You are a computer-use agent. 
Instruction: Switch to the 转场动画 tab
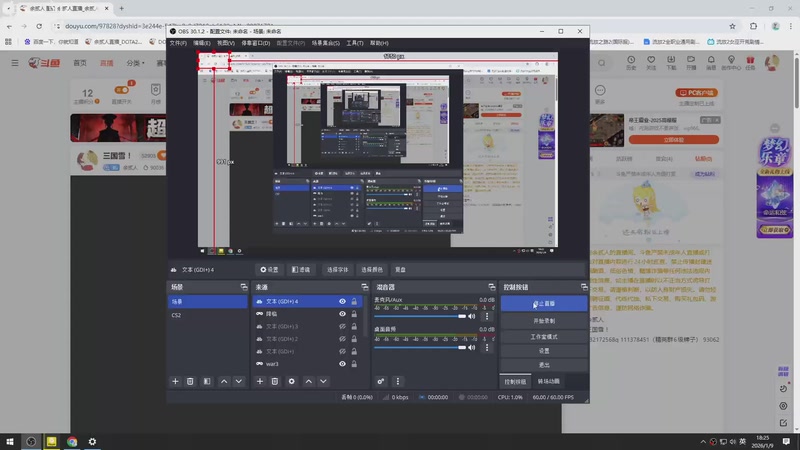548,382
